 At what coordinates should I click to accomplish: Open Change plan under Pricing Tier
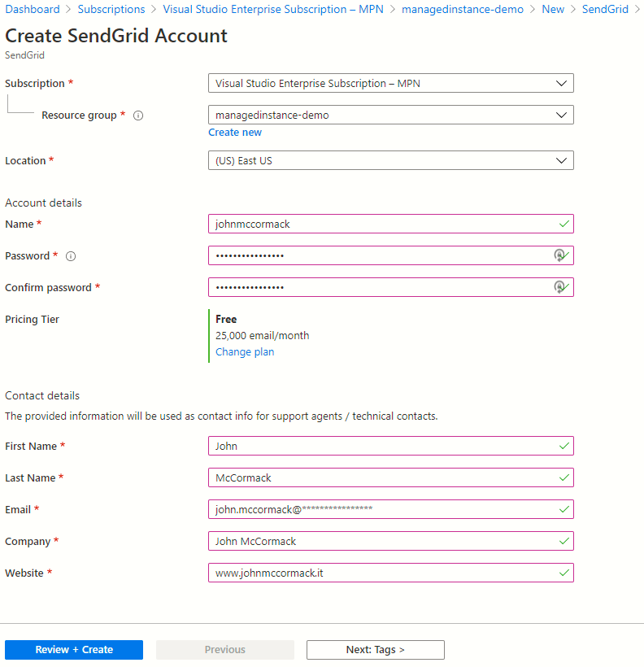tap(245, 351)
